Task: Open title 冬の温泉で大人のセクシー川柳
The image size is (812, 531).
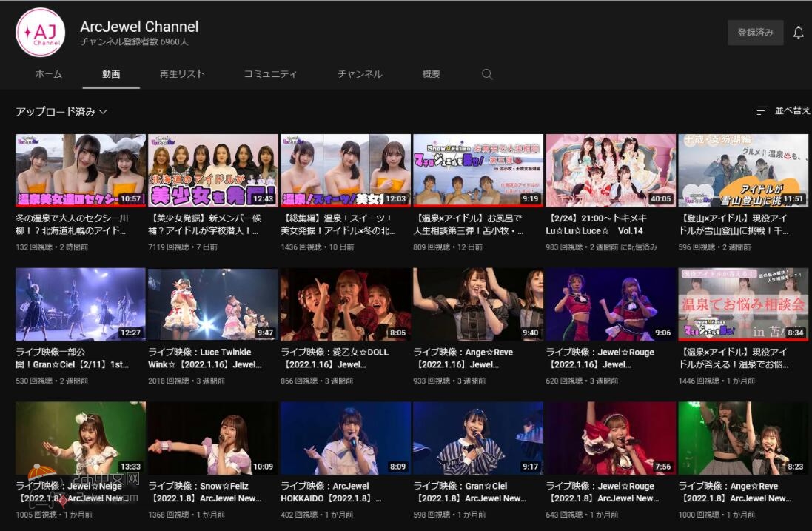Action: point(72,224)
